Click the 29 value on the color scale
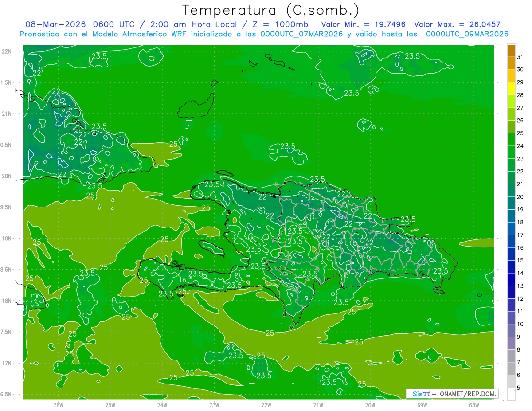The height and width of the screenshot is (411, 532). coord(520,82)
